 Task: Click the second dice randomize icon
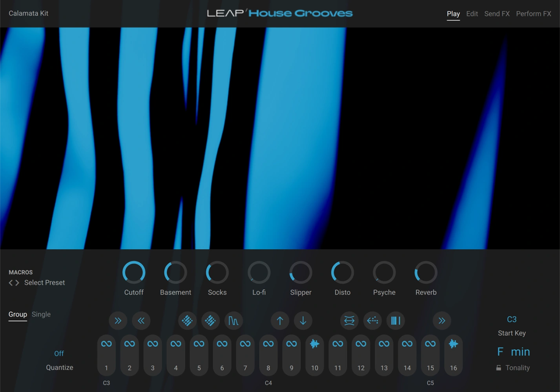(x=210, y=321)
